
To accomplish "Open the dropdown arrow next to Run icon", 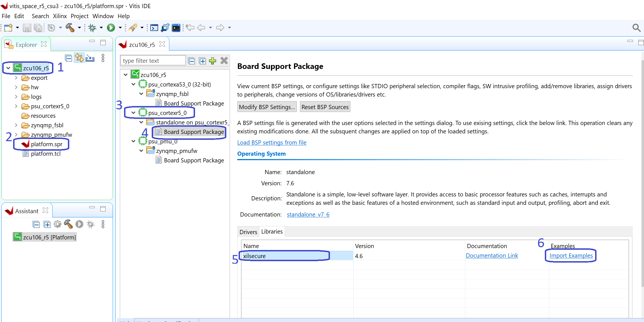I will 120,28.
